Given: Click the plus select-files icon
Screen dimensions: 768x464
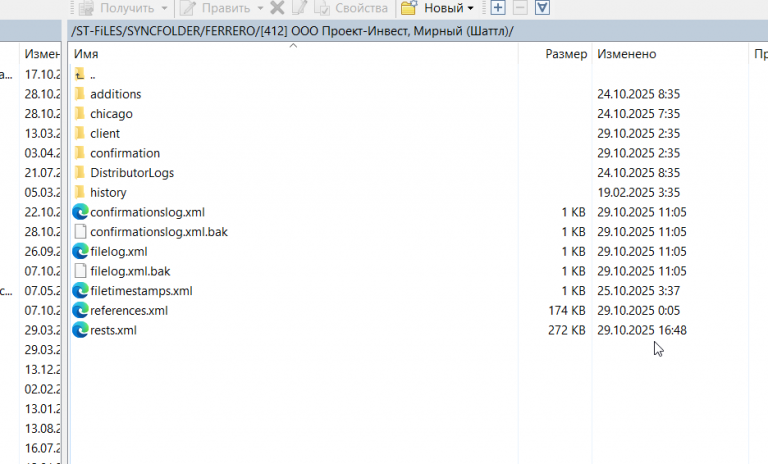Looking at the screenshot, I should (498, 8).
